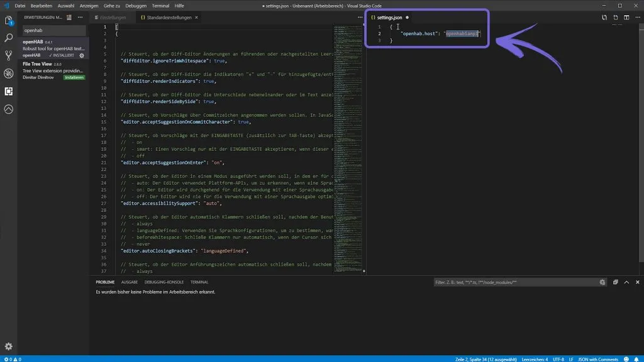Open notifications bell in status bar
The height and width of the screenshot is (362, 644).
[636, 359]
